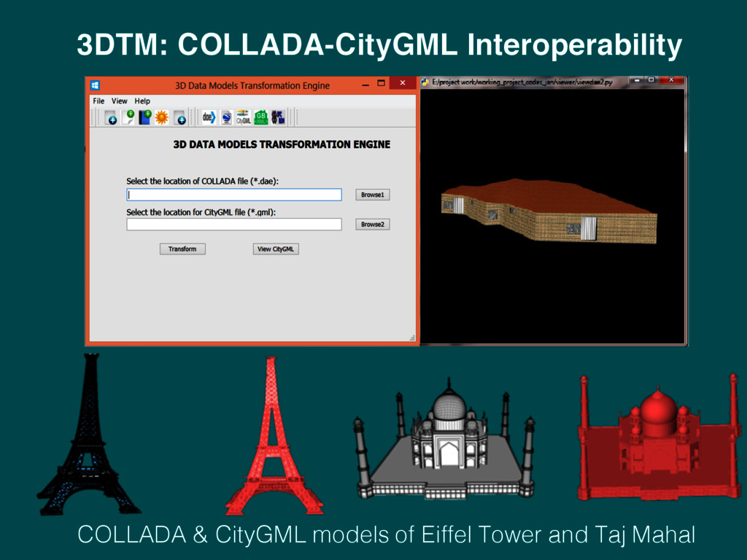Close the Transformation Engine window
Viewport: 747px width, 560px height.
(x=403, y=83)
